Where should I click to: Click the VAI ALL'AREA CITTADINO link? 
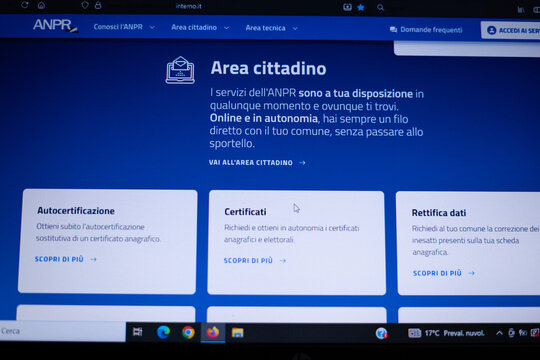click(x=257, y=163)
